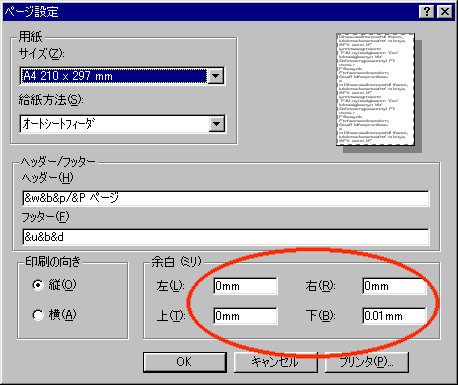Open the プリンタ(P)... button

(x=366, y=362)
